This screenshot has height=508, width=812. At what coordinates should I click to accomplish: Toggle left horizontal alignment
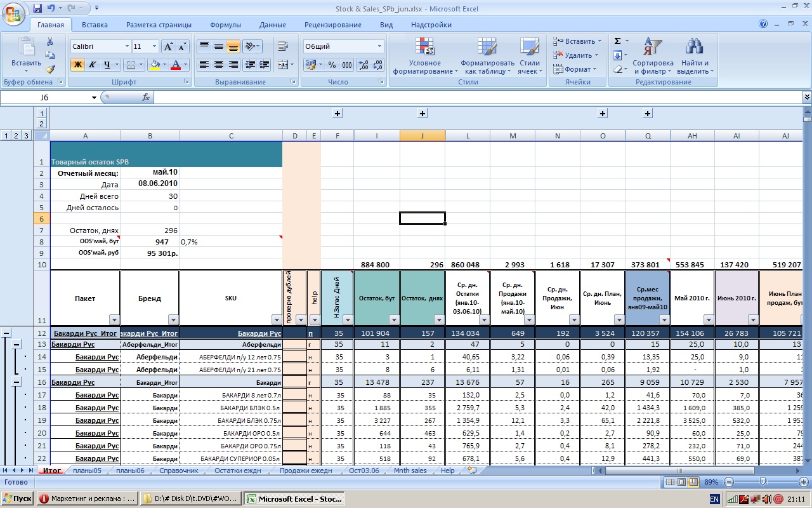[204, 65]
